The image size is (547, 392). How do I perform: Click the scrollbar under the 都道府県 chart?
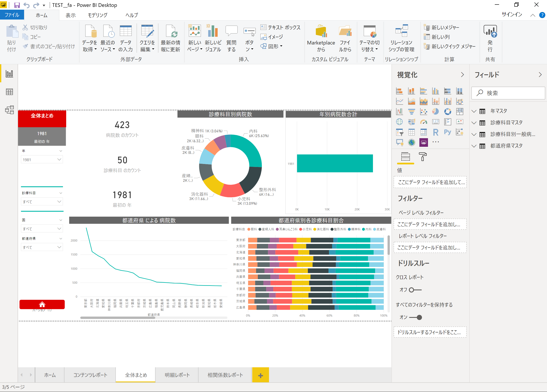118,318
